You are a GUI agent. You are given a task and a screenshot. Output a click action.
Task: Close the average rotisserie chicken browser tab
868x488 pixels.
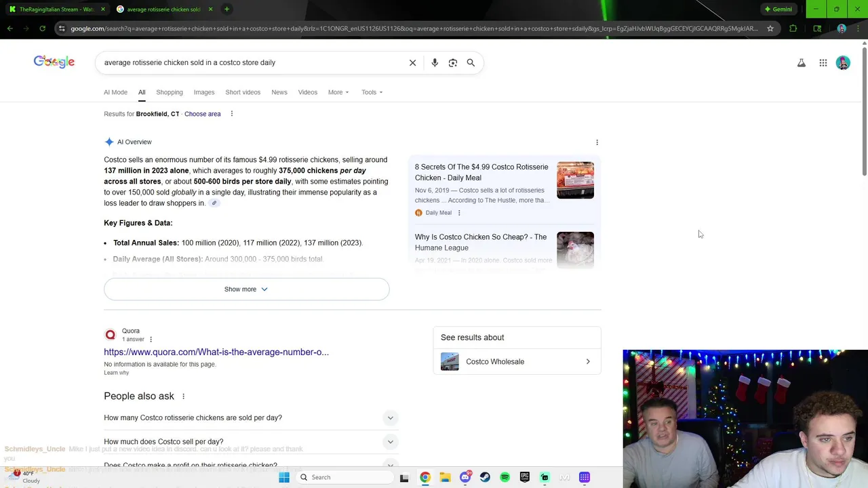pos(210,9)
